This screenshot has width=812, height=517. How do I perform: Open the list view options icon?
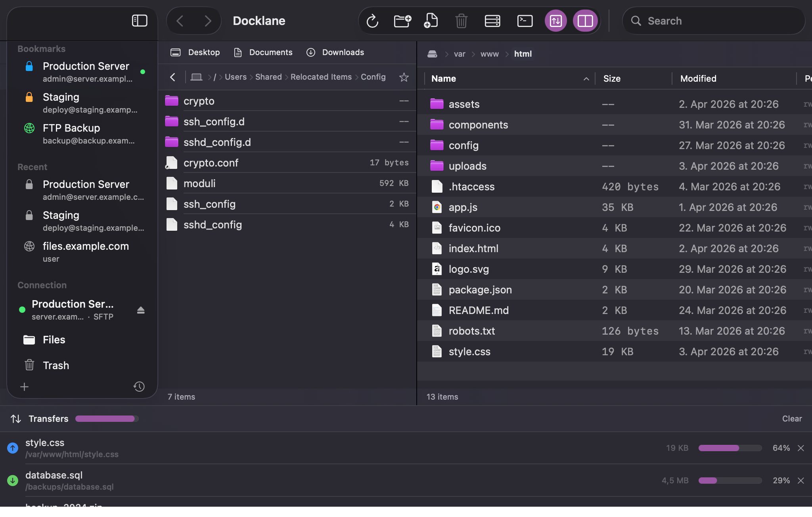pyautogui.click(x=492, y=21)
